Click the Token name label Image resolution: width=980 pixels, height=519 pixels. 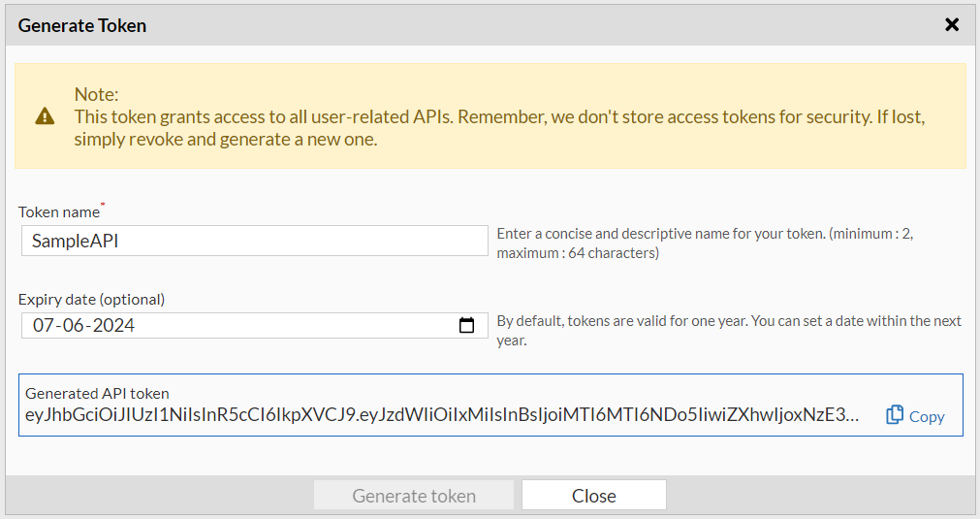[58, 211]
